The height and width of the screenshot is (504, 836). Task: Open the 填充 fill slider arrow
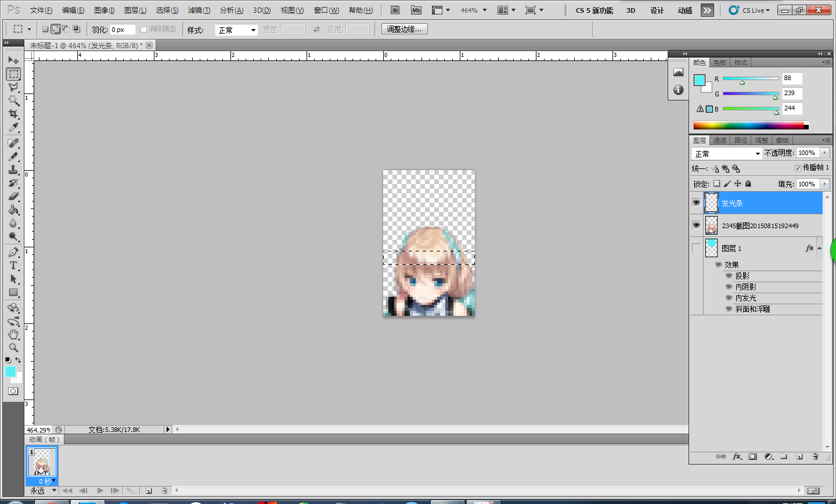(824, 184)
